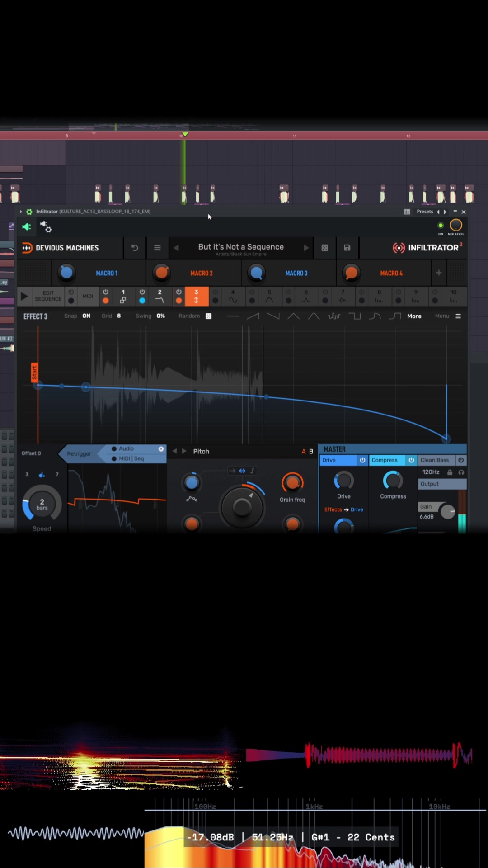Select MIDI | Seq retrigger option
Screen dimensions: 488x868
tap(131, 458)
